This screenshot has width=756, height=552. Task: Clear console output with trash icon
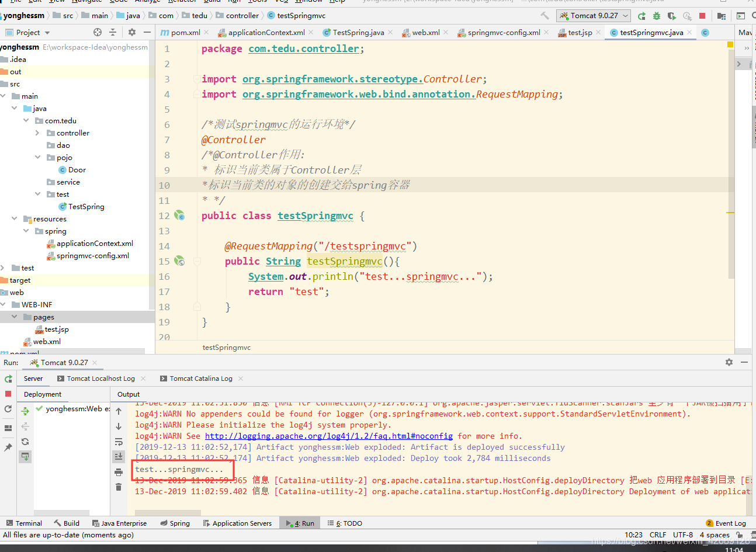point(119,487)
